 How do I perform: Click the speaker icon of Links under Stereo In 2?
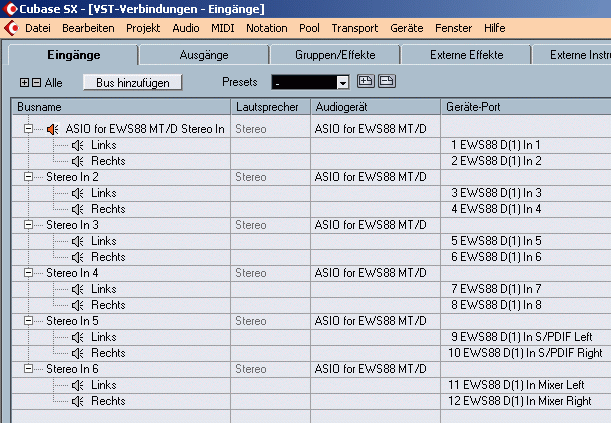(x=77, y=193)
